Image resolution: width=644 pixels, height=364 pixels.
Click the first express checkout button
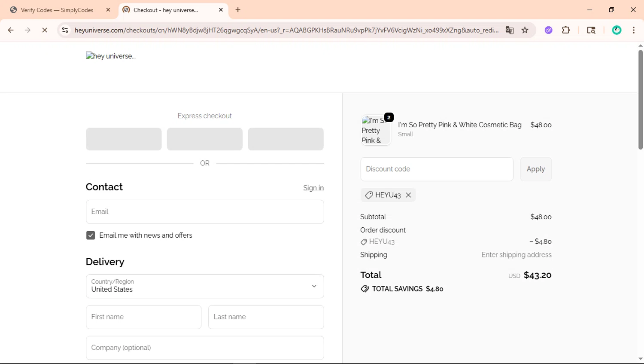pos(124,139)
